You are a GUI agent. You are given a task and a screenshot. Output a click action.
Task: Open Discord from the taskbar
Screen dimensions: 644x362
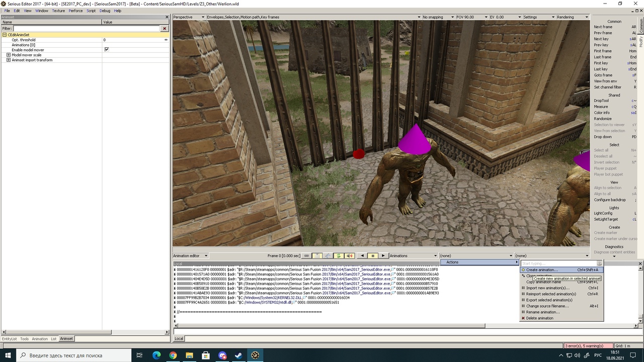point(222,355)
